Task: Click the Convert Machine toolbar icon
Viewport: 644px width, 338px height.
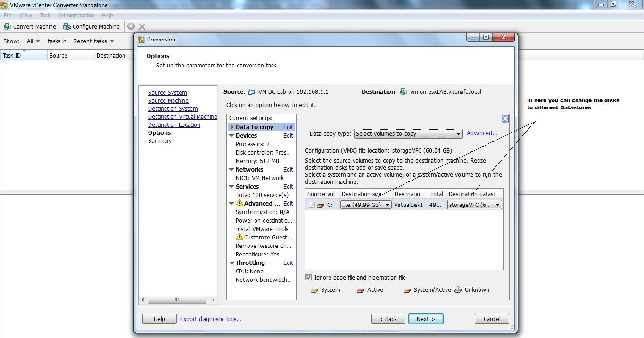Action: coord(7,26)
